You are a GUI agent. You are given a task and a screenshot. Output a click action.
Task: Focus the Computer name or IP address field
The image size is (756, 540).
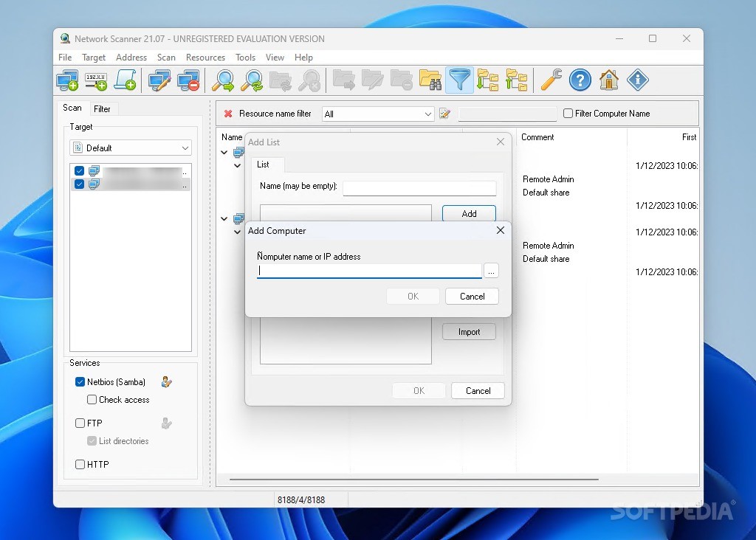[369, 271]
